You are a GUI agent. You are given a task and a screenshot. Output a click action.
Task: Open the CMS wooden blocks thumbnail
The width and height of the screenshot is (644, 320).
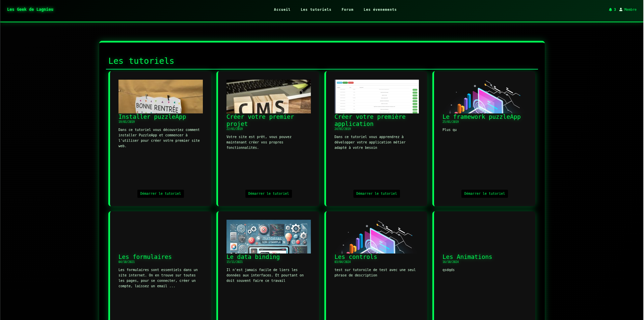[x=268, y=97]
